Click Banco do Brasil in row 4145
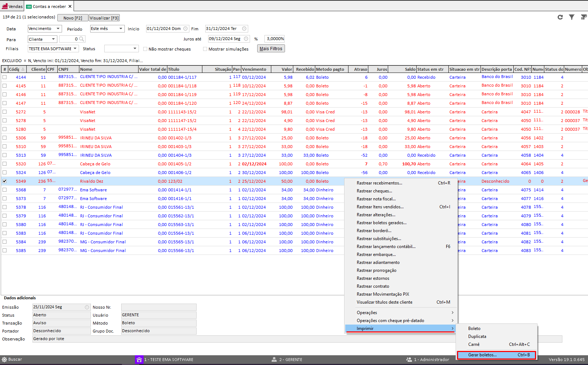 (497, 85)
